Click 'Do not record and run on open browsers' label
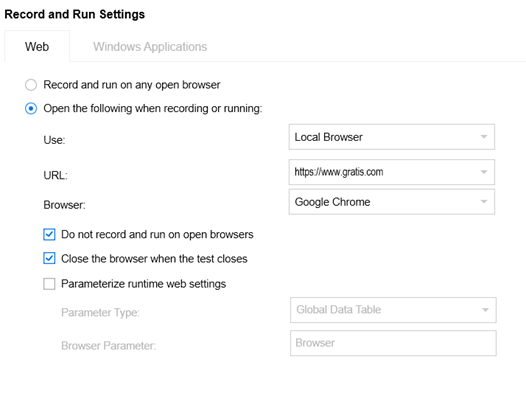 click(x=157, y=234)
